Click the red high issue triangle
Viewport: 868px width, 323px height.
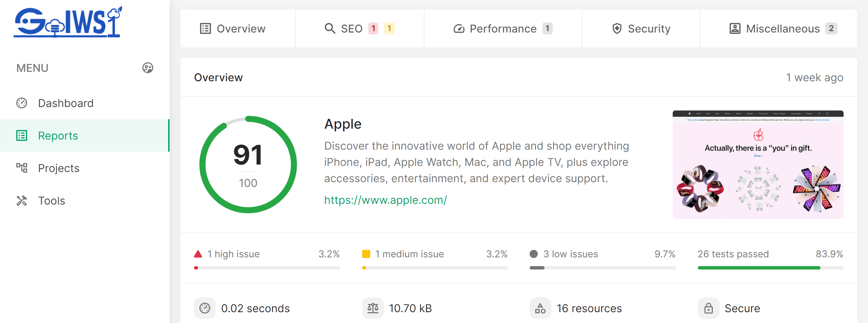(198, 254)
